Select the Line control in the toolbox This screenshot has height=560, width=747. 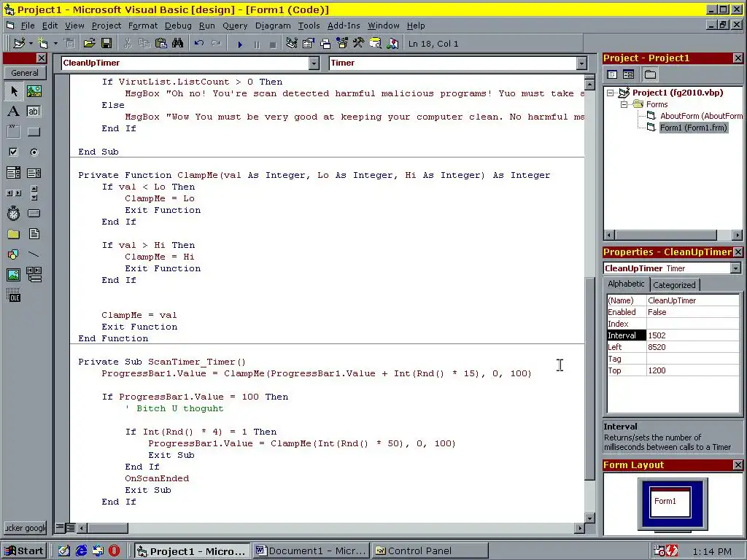pos(34,254)
